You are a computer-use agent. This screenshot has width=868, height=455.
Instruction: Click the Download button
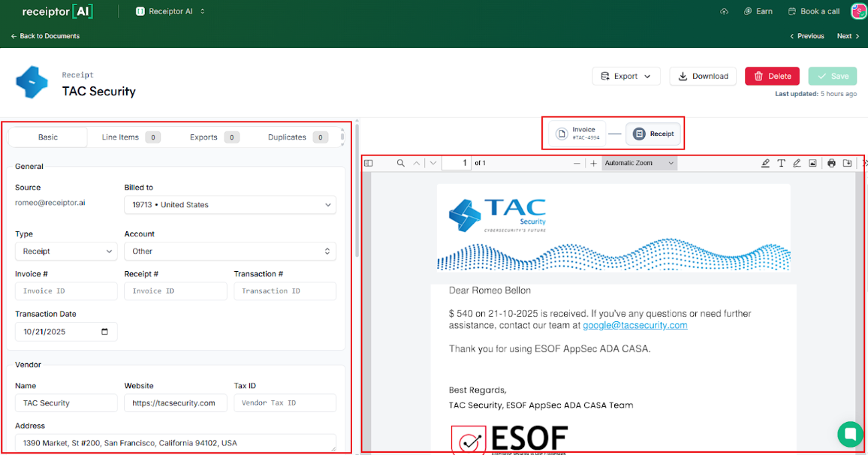click(703, 77)
